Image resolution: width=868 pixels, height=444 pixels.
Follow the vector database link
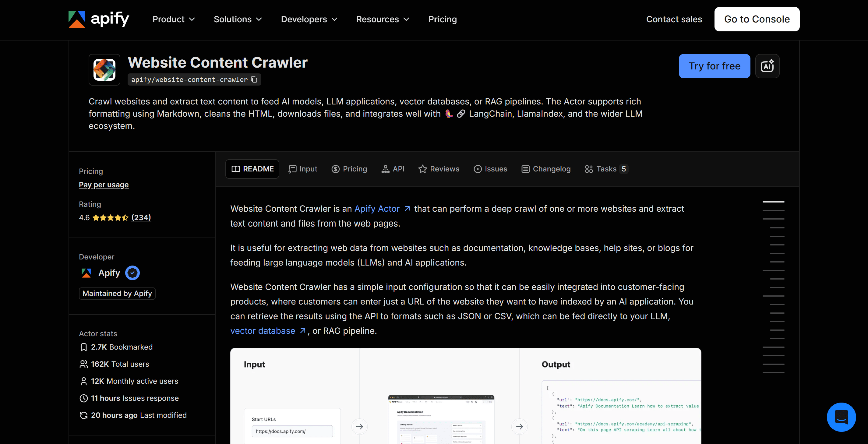coord(268,331)
